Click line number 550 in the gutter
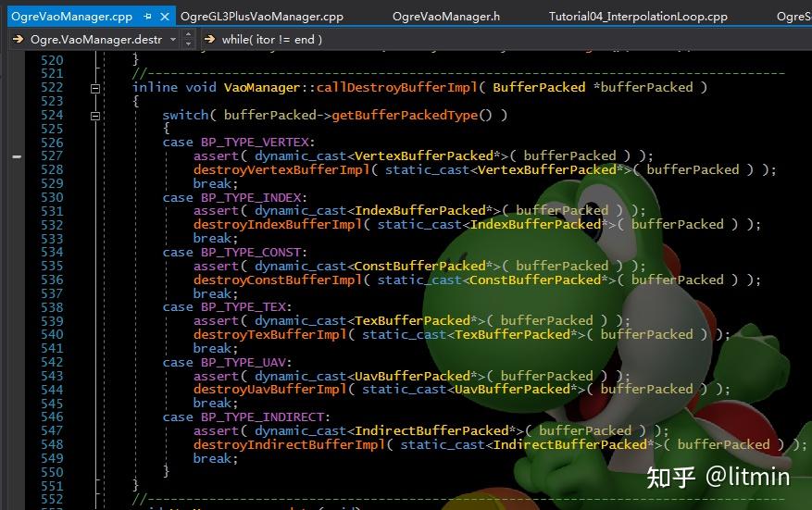Viewport: 812px width, 510px height. coord(52,473)
